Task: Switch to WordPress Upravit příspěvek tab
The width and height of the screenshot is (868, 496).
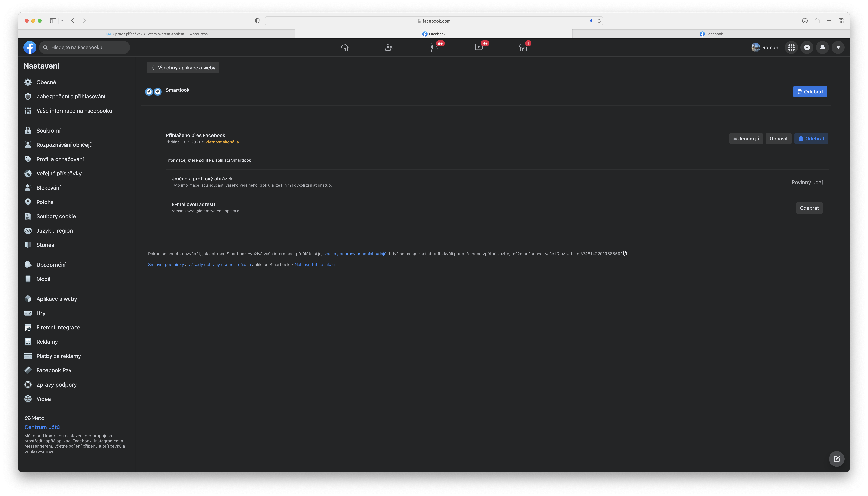Action: point(157,34)
